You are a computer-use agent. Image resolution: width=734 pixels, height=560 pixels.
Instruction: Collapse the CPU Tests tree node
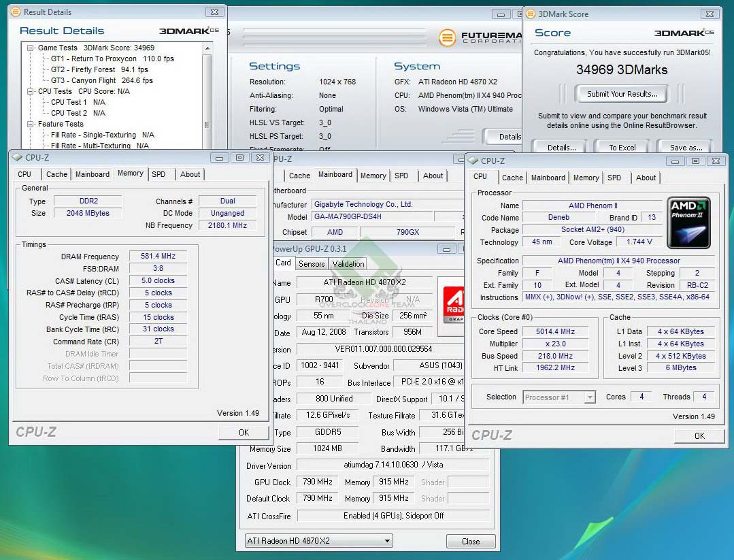click(x=31, y=91)
